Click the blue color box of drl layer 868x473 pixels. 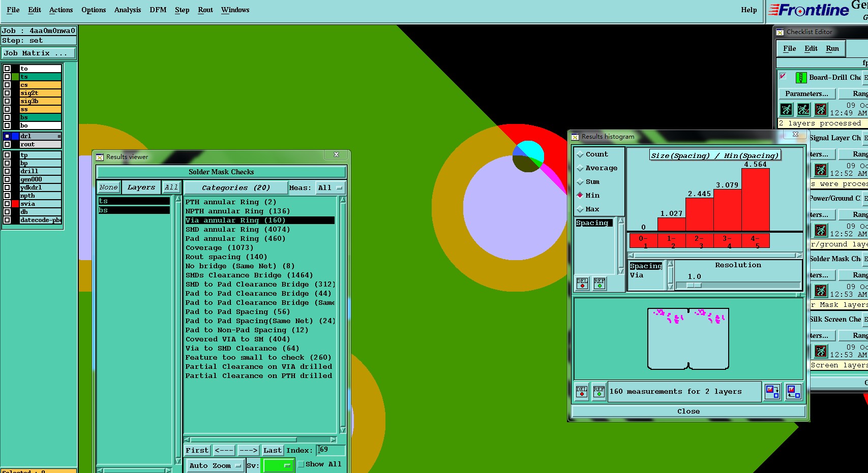coord(16,136)
